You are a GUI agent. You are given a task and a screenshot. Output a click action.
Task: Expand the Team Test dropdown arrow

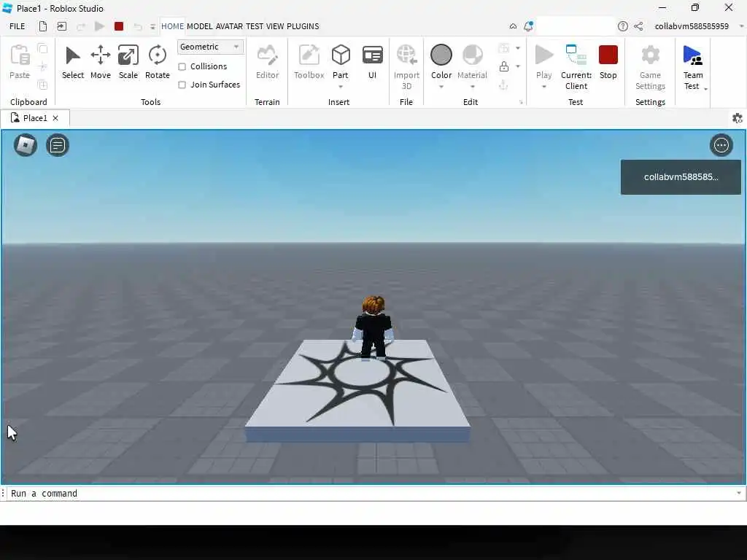pyautogui.click(x=705, y=88)
